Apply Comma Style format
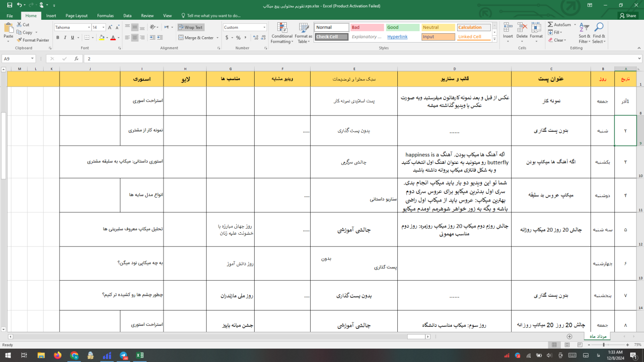Screen dimensions: 644x362 pyautogui.click(x=246, y=38)
